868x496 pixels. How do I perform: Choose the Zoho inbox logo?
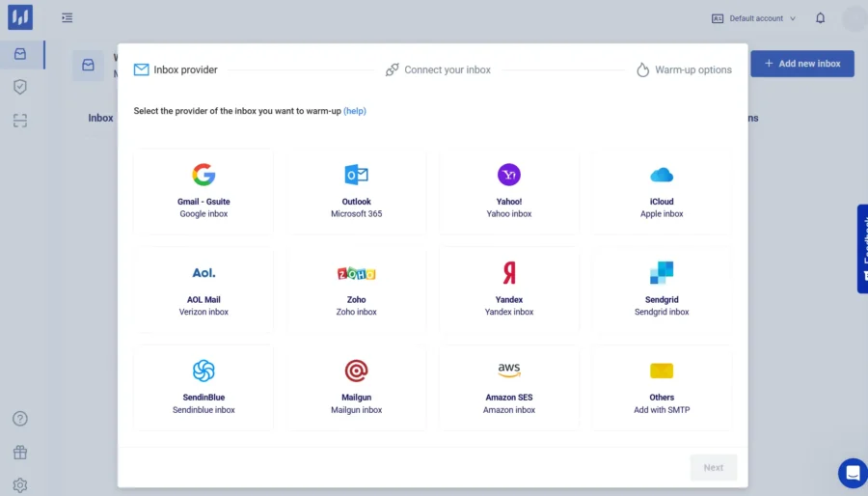(x=356, y=273)
